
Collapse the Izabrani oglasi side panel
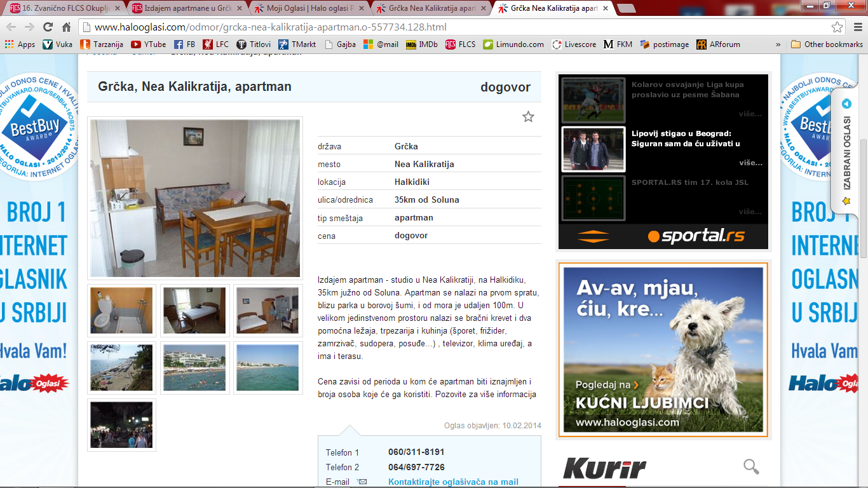[x=846, y=104]
